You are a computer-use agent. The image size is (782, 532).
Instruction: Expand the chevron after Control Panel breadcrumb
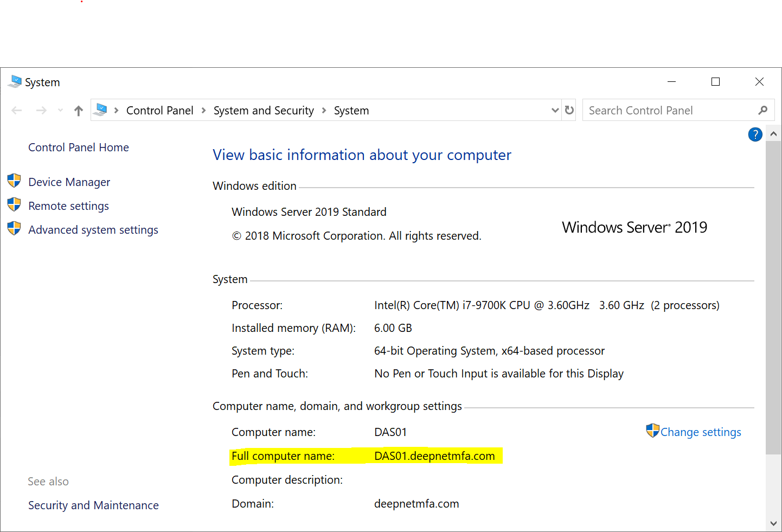point(203,111)
